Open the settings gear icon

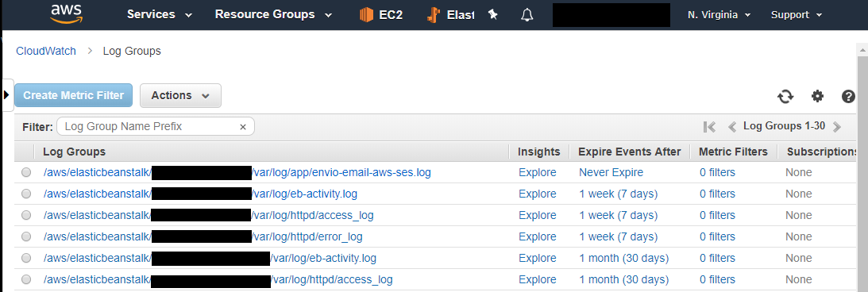pyautogui.click(x=817, y=96)
